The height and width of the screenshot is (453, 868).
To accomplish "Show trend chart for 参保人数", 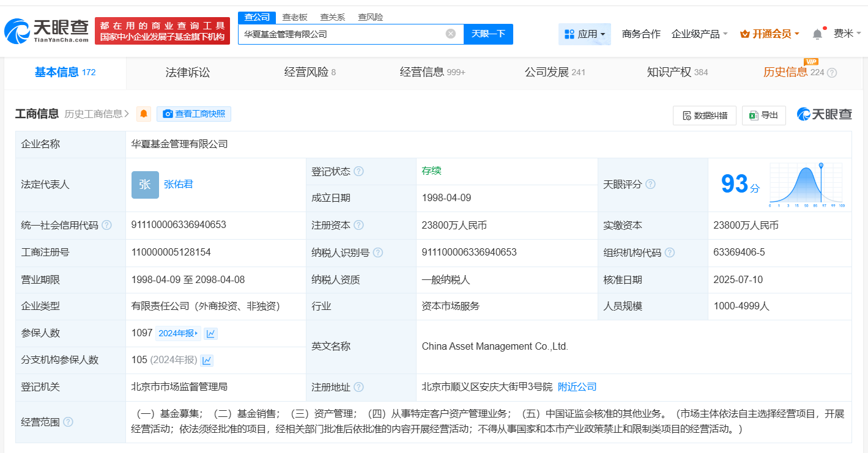I will point(211,333).
